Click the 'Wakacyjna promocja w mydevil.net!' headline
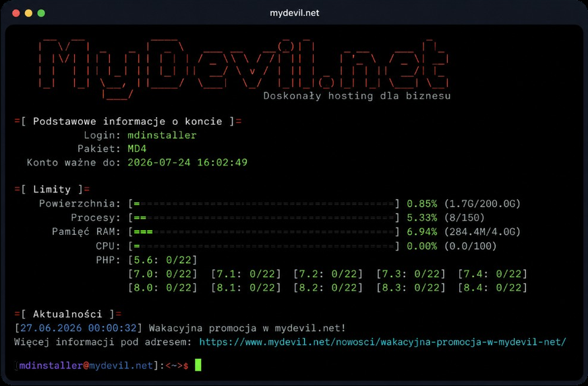The image size is (588, 386). click(x=247, y=328)
